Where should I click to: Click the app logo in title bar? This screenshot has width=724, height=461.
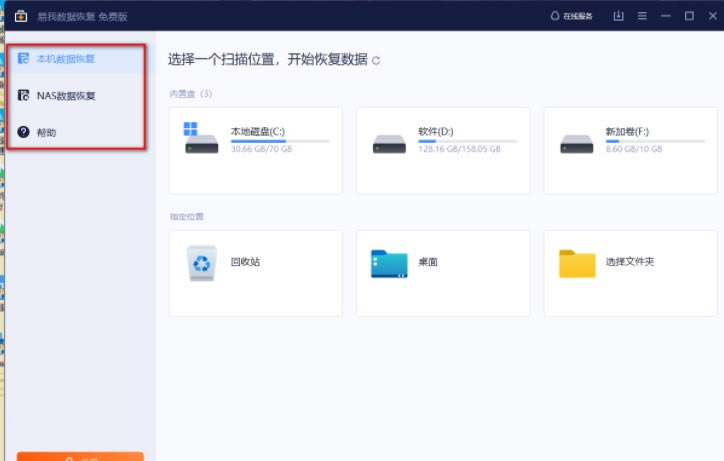pos(19,16)
